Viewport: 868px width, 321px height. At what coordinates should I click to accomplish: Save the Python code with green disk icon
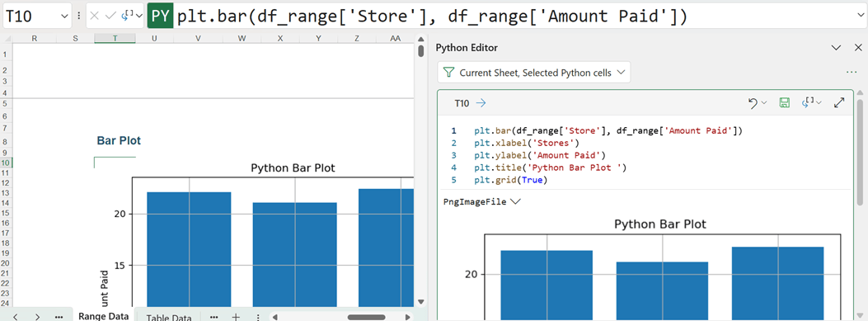tap(784, 102)
